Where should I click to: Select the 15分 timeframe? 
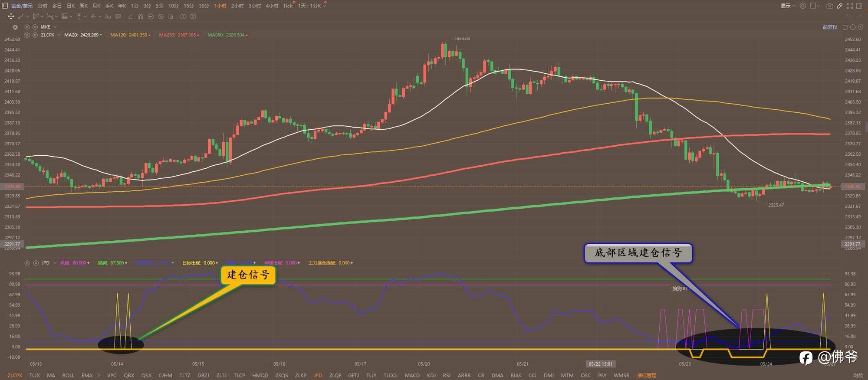click(188, 6)
